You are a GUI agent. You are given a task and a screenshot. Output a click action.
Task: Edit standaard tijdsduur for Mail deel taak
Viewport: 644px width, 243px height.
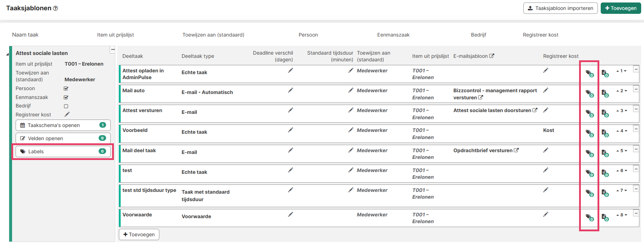pyautogui.click(x=351, y=150)
